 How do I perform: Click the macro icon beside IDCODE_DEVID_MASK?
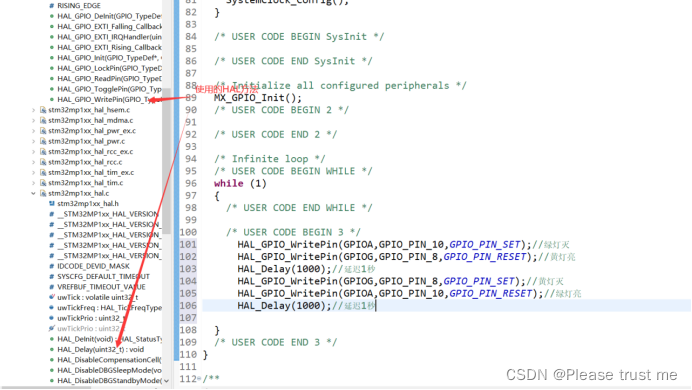tap(52, 266)
